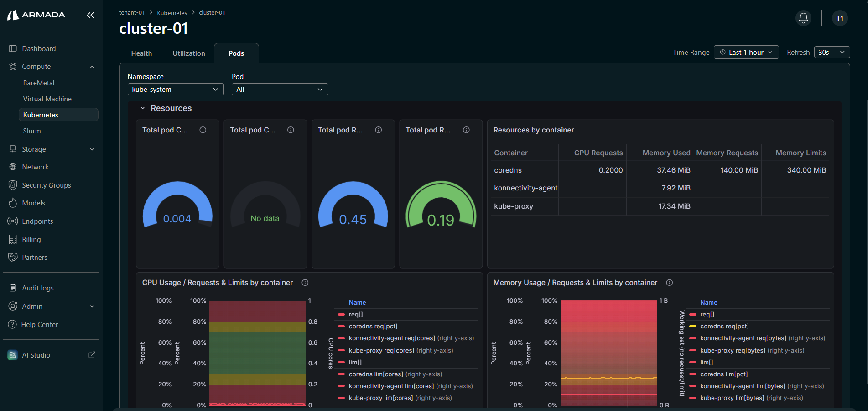Sort the table by the Memory Used header

point(666,153)
